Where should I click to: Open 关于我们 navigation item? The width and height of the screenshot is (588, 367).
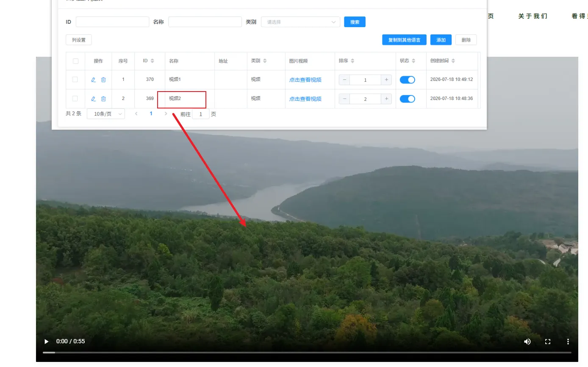(533, 16)
